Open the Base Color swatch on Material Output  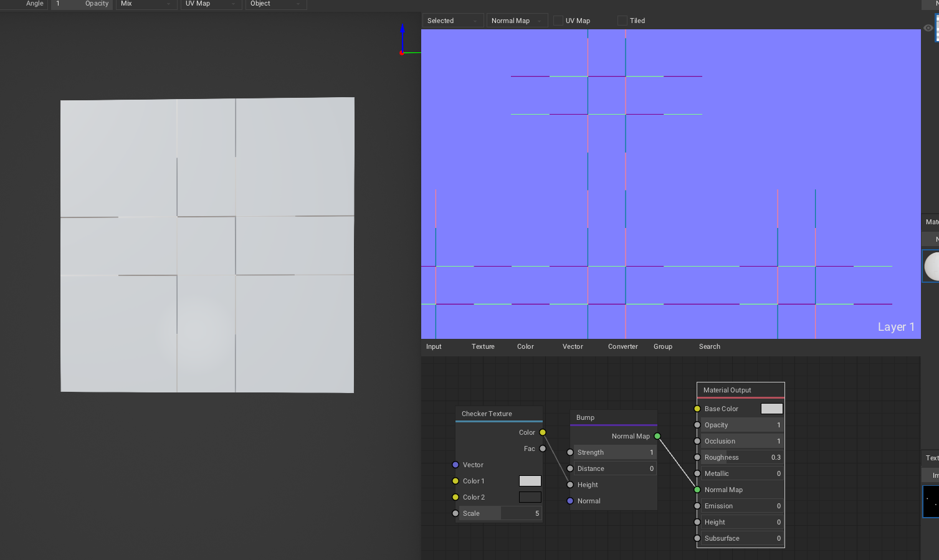click(x=771, y=409)
